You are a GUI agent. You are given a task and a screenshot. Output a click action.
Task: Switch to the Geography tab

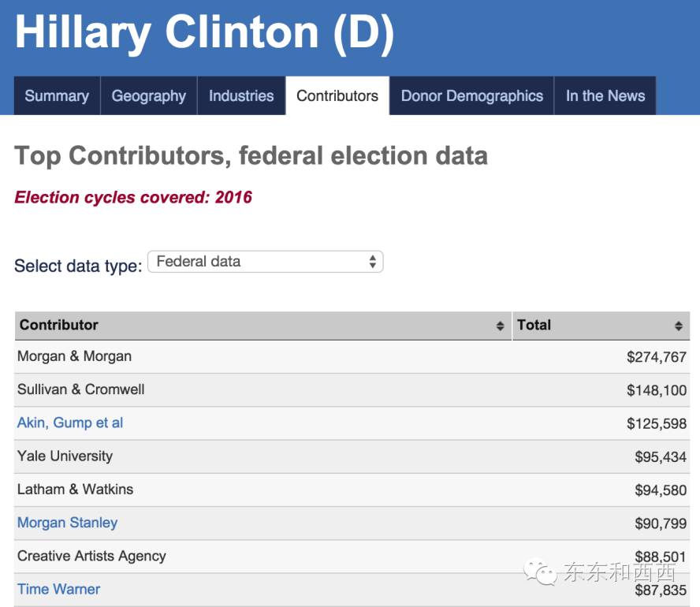[149, 96]
